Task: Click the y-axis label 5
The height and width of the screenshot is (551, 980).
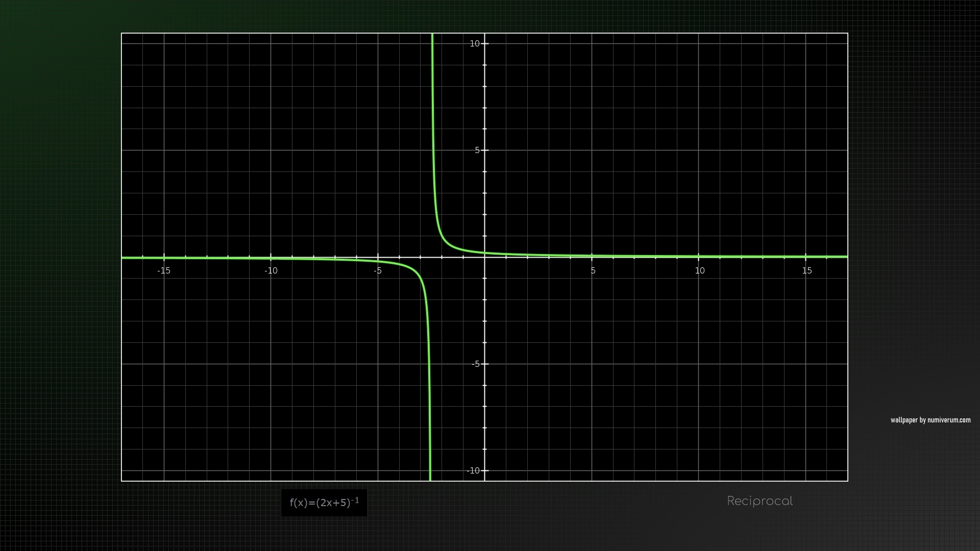Action: click(477, 150)
